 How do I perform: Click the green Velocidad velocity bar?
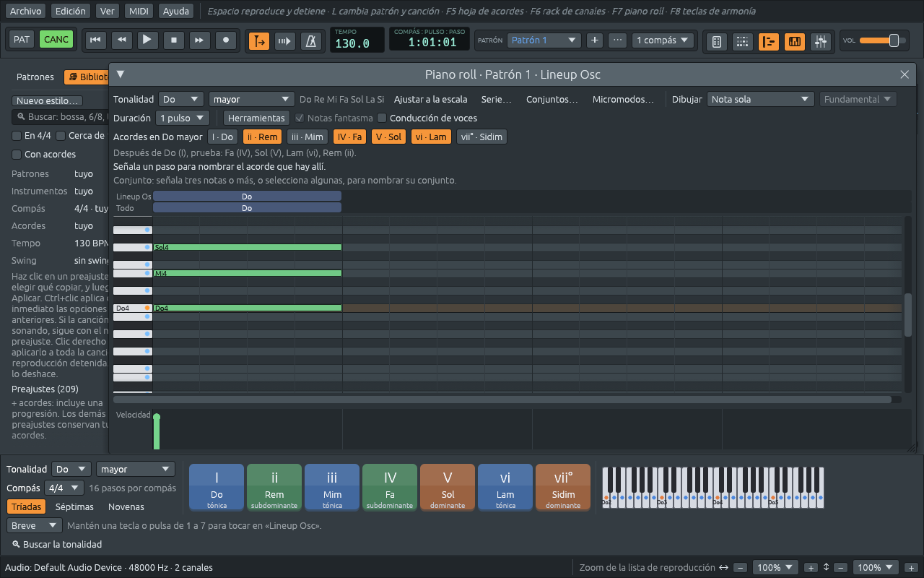157,433
